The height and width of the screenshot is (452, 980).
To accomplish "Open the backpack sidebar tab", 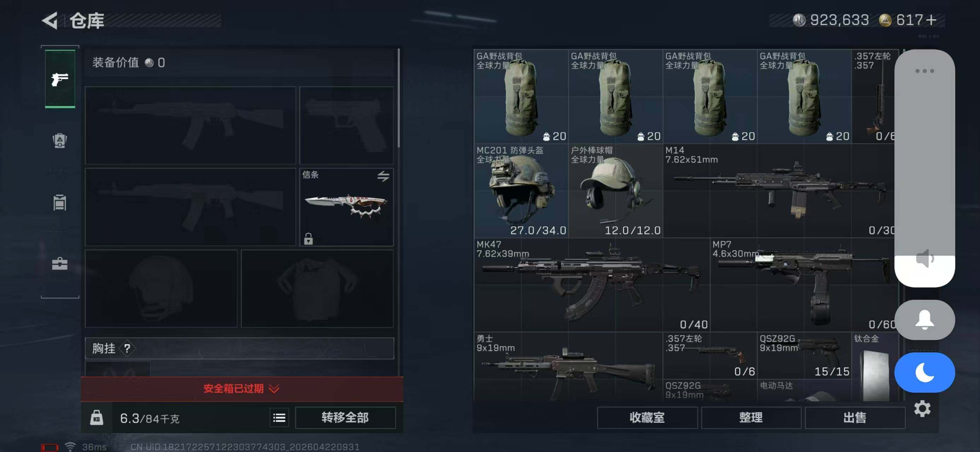I will pos(60,141).
